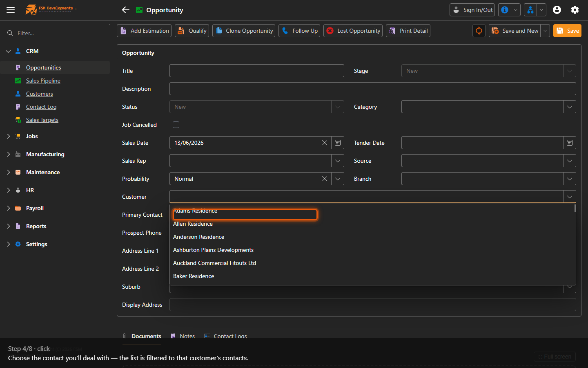Click into the Title input field
The width and height of the screenshot is (588, 368).
pos(257,71)
